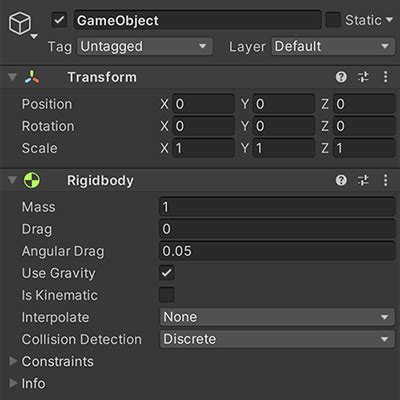Disable Use Gravity checkbox

(167, 273)
